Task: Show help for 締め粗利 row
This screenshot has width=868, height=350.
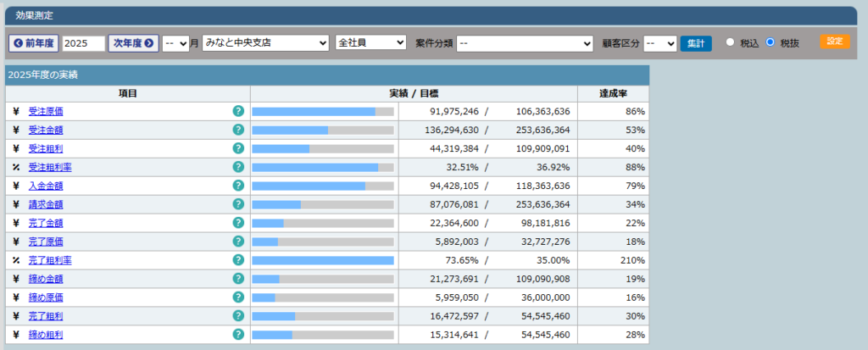Action: (238, 335)
